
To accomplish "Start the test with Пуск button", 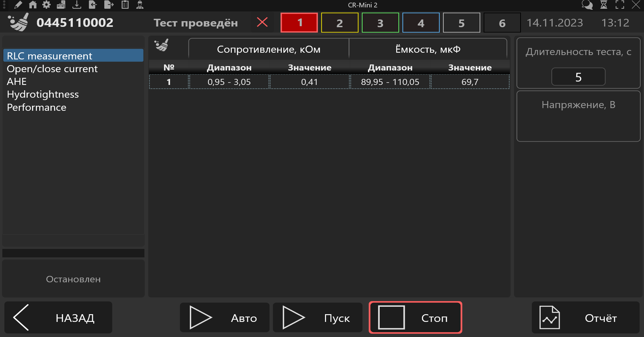I will (x=318, y=318).
